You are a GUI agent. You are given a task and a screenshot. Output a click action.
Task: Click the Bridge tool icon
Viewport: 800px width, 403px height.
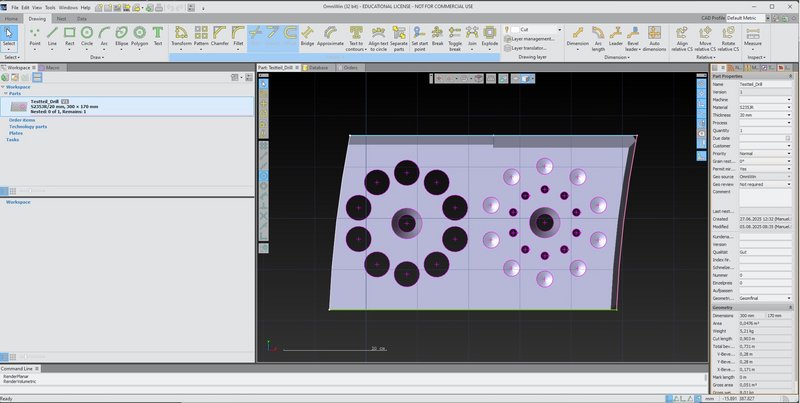307,36
